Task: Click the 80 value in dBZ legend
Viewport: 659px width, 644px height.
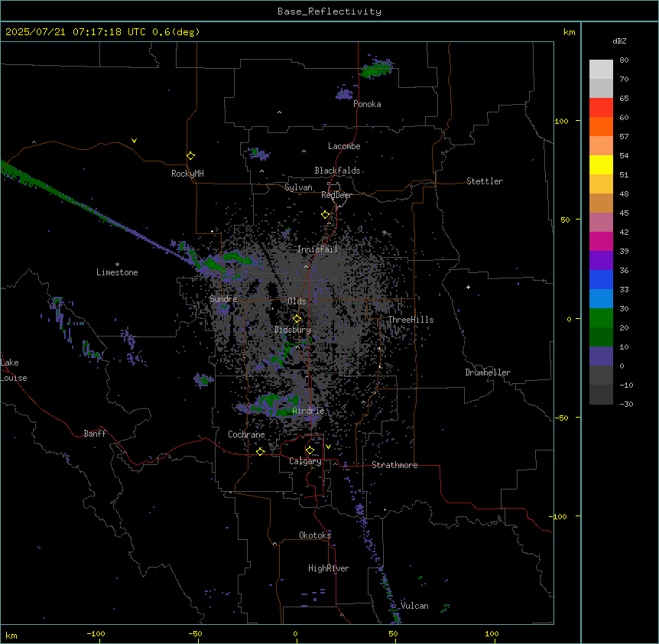Action: (624, 60)
